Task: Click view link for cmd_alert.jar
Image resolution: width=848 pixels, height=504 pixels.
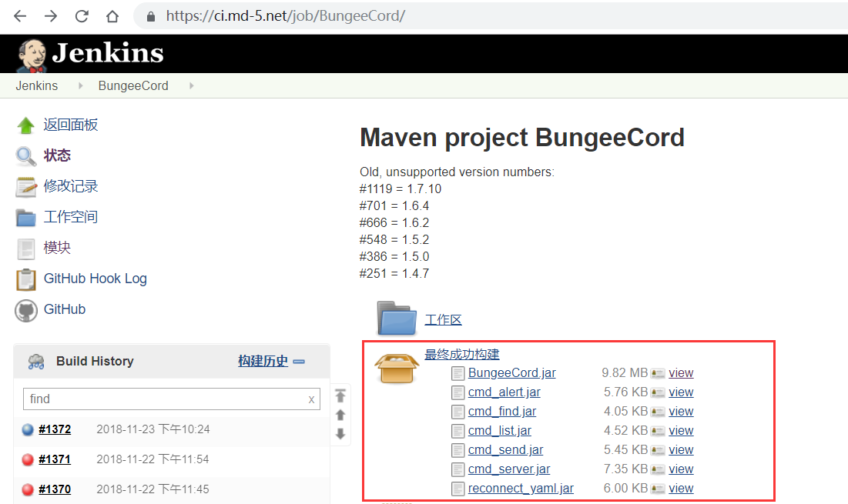Action: click(x=681, y=392)
